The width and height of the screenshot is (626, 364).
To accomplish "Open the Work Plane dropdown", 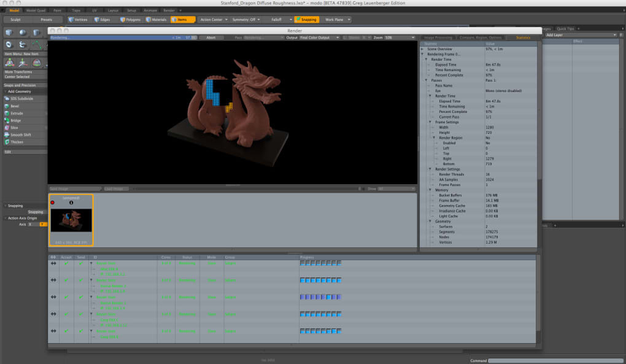I will pos(337,20).
